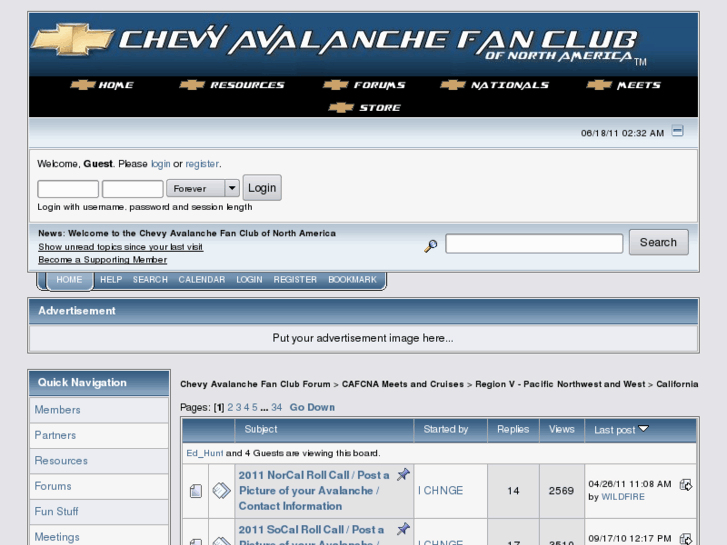727x545 pixels.
Task: Go to last post icon dated 09/17/10
Action: coord(686,539)
